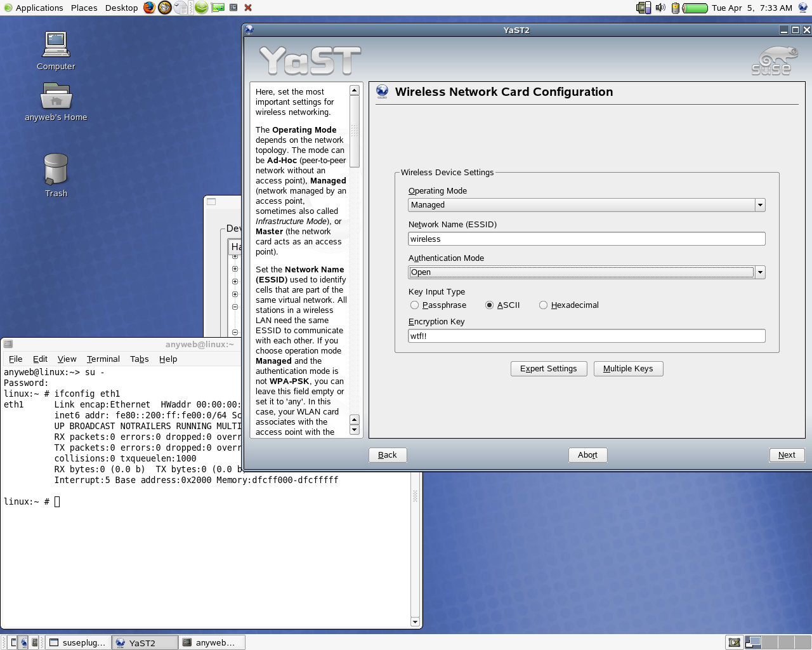Click the Help browser launcher in top panel
812x650 pixels.
pyautogui.click(x=165, y=8)
